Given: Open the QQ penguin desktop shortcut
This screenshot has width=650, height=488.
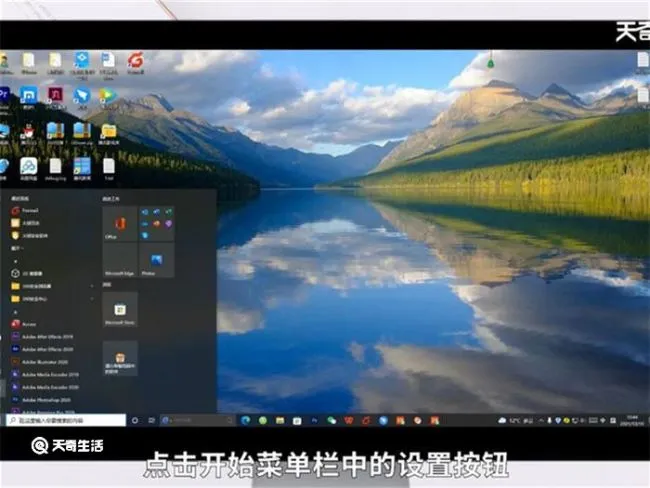Looking at the screenshot, I should click(x=29, y=134).
